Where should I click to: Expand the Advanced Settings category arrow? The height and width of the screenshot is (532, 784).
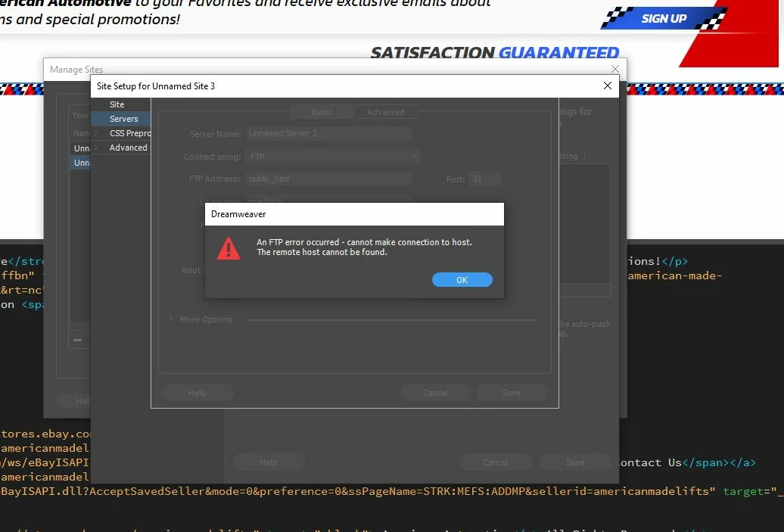coord(96,148)
